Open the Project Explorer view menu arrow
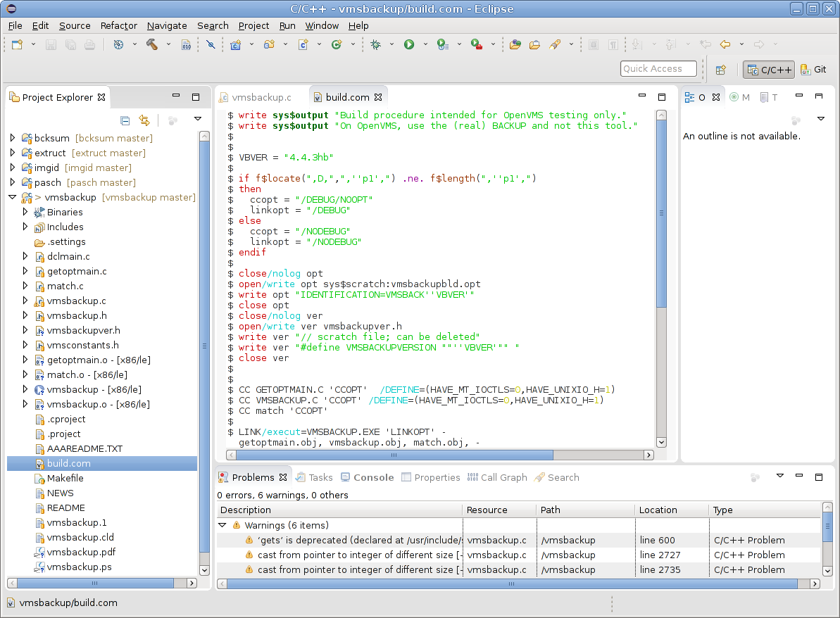The width and height of the screenshot is (840, 618). point(198,119)
